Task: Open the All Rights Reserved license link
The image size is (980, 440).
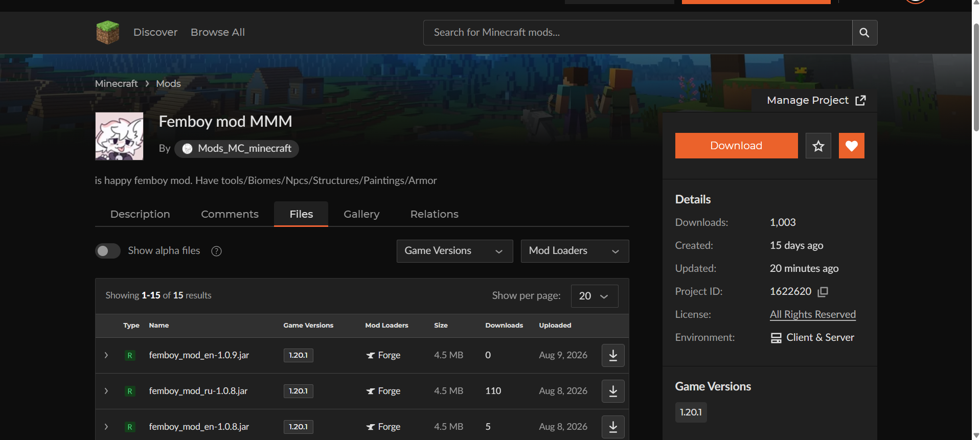Action: (x=813, y=315)
